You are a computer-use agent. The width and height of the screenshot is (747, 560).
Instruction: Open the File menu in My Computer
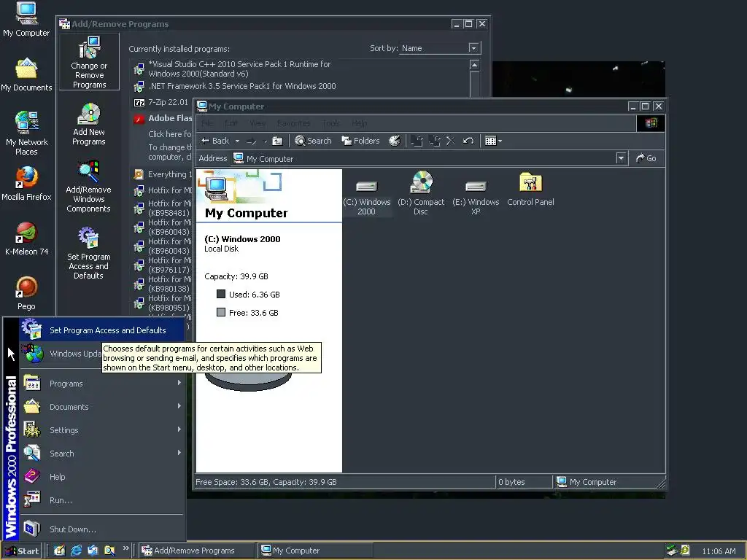click(x=207, y=123)
